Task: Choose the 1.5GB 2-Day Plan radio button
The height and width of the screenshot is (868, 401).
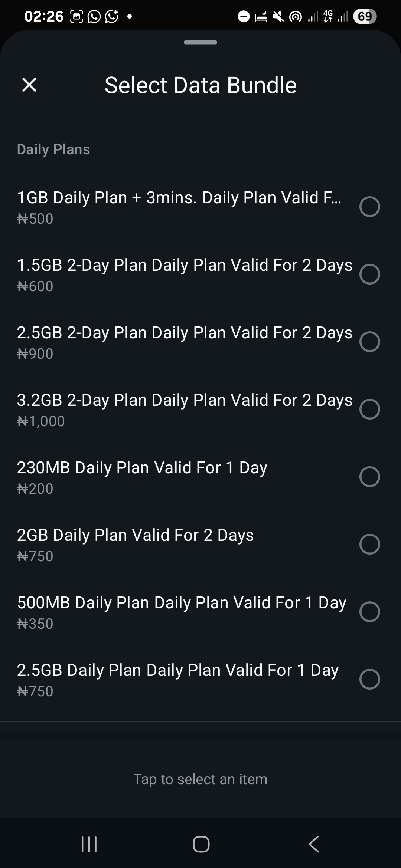Action: tap(369, 274)
